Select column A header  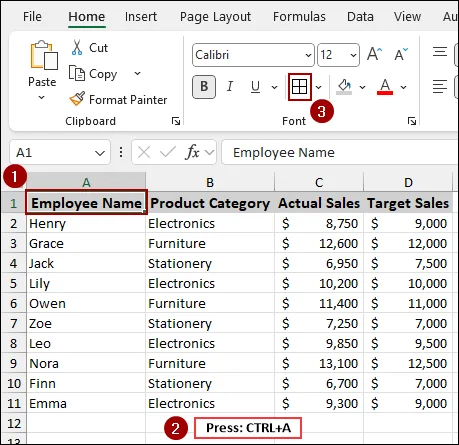pyautogui.click(x=86, y=182)
